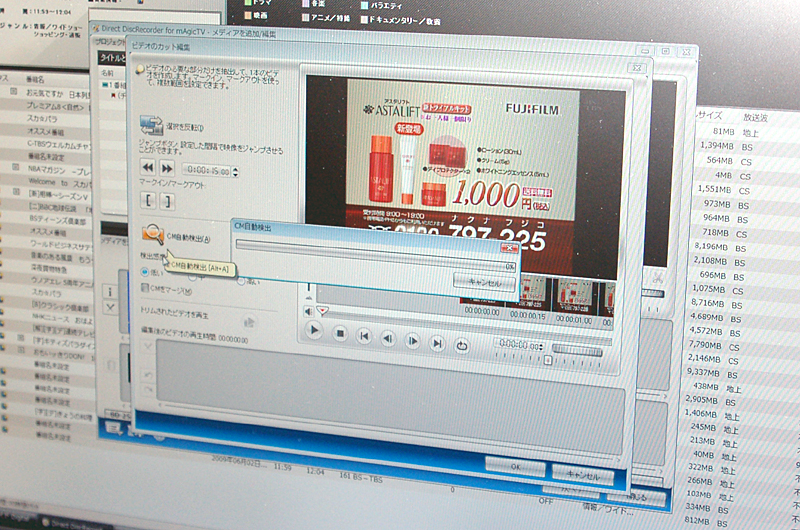This screenshot has width=800, height=530.
Task: Sort by the 放送波 column header
Action: tap(755, 117)
